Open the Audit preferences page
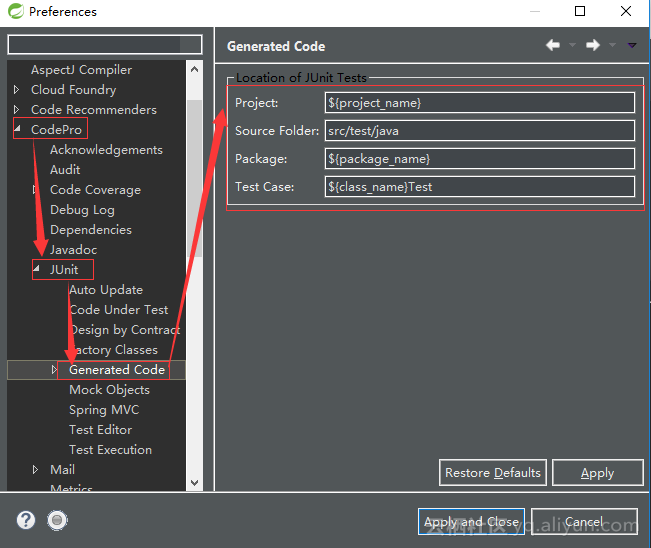 (65, 169)
